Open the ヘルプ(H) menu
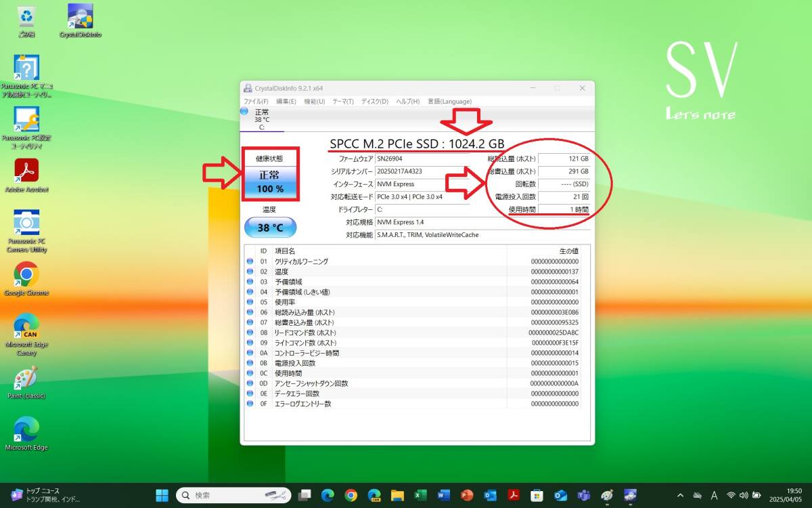This screenshot has height=508, width=812. point(408,102)
